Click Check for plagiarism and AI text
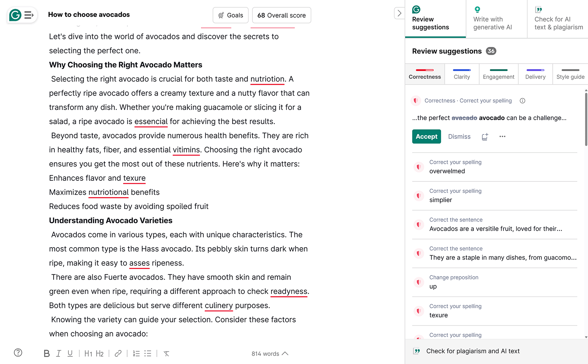Viewport: 588px width, 364px height. click(x=473, y=351)
